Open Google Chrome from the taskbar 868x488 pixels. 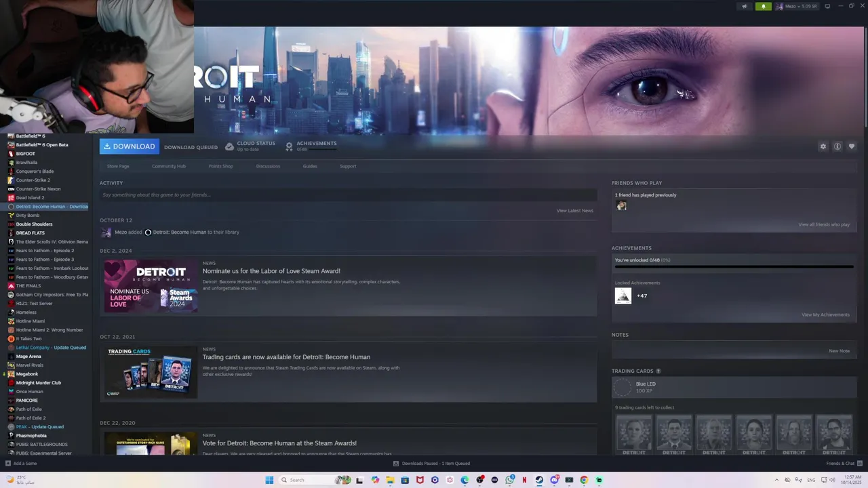pyautogui.click(x=584, y=480)
